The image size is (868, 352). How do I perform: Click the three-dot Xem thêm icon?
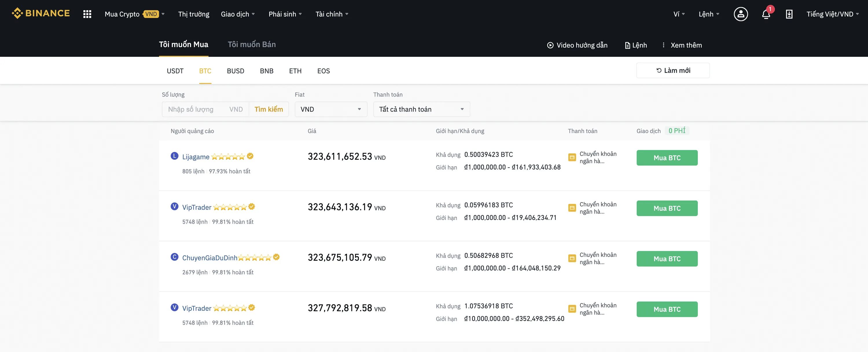[x=663, y=45]
